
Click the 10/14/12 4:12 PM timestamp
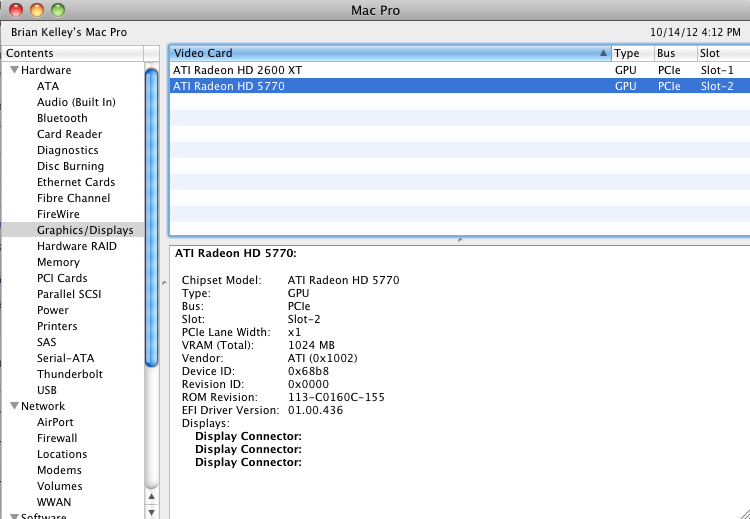[x=695, y=33]
